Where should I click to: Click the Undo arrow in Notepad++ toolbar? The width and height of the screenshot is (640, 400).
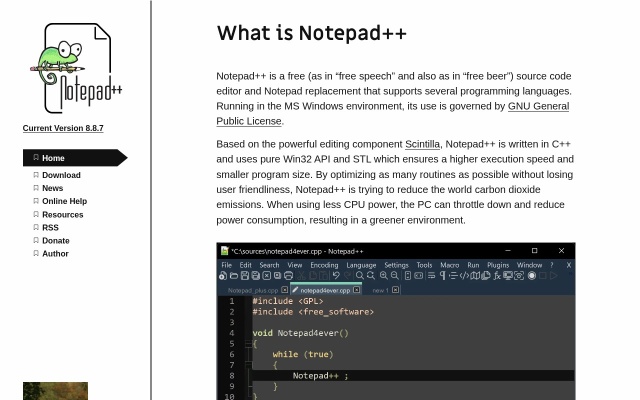[336, 276]
